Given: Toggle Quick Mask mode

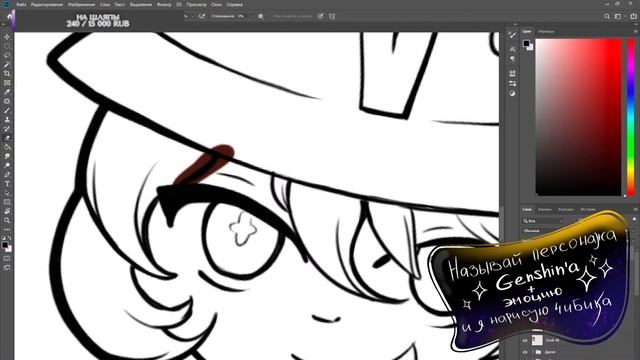Looking at the screenshot, I should 7,258.
